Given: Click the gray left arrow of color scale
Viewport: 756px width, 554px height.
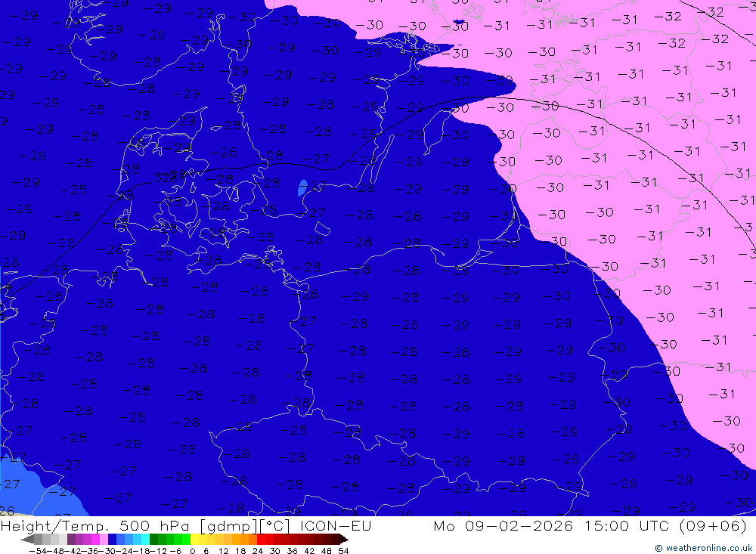Looking at the screenshot, I should tap(27, 540).
